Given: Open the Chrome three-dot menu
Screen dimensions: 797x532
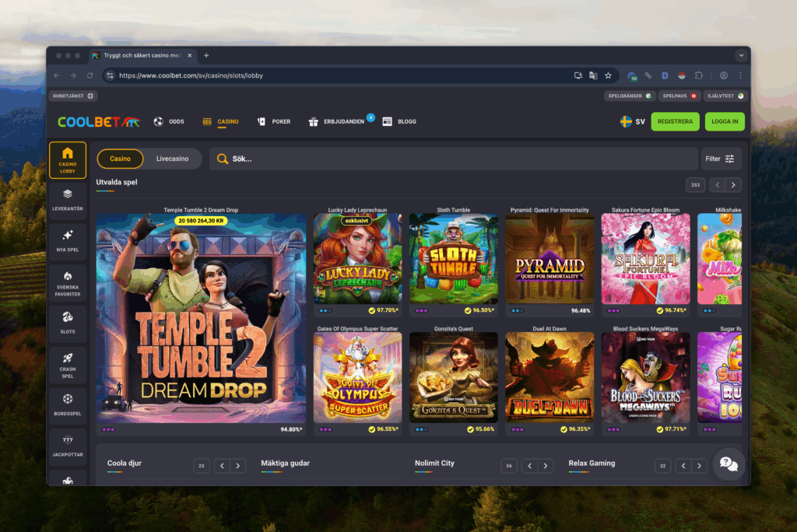Looking at the screenshot, I should click(741, 75).
